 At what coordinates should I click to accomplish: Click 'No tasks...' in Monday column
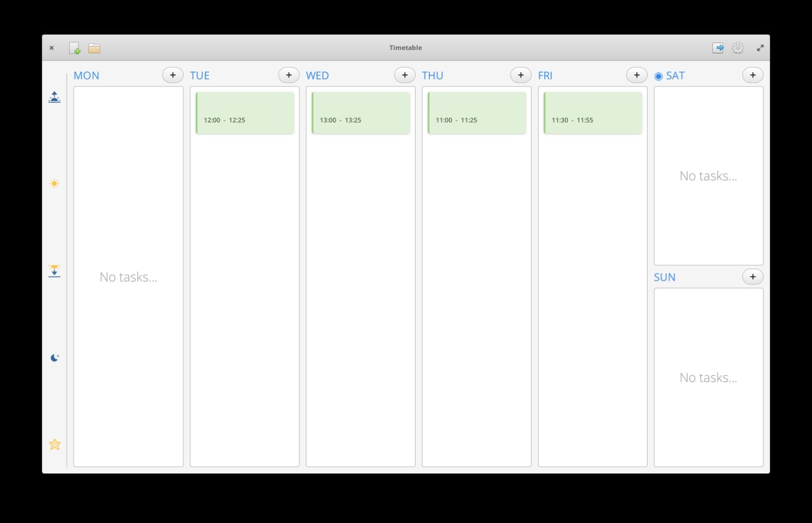128,277
